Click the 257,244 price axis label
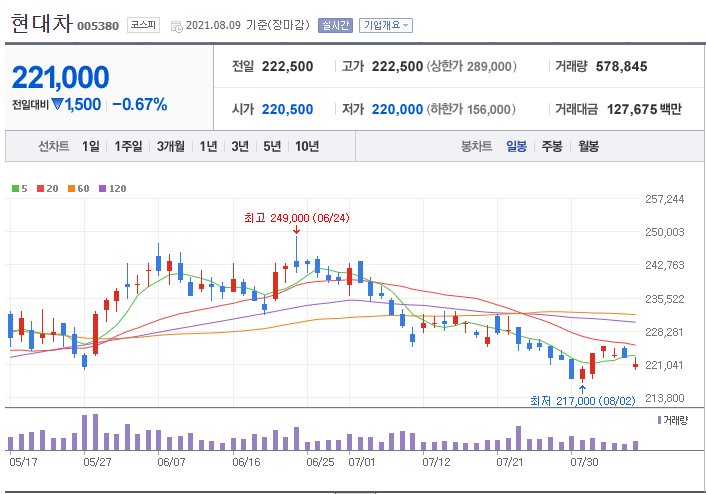This screenshot has width=706, height=494. coord(665,199)
